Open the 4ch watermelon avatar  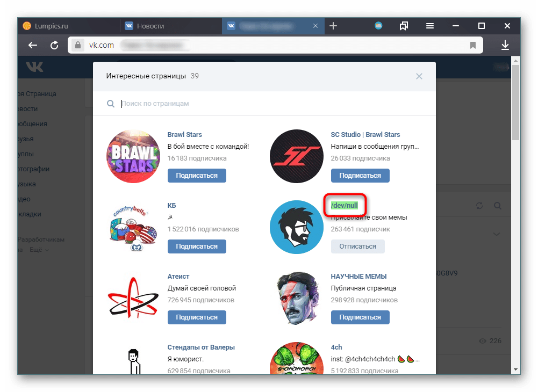point(297,358)
